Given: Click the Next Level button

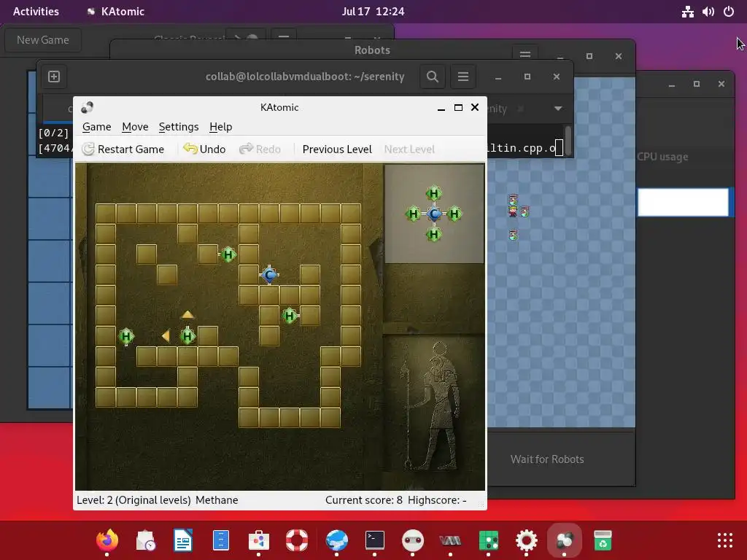Looking at the screenshot, I should tap(409, 149).
